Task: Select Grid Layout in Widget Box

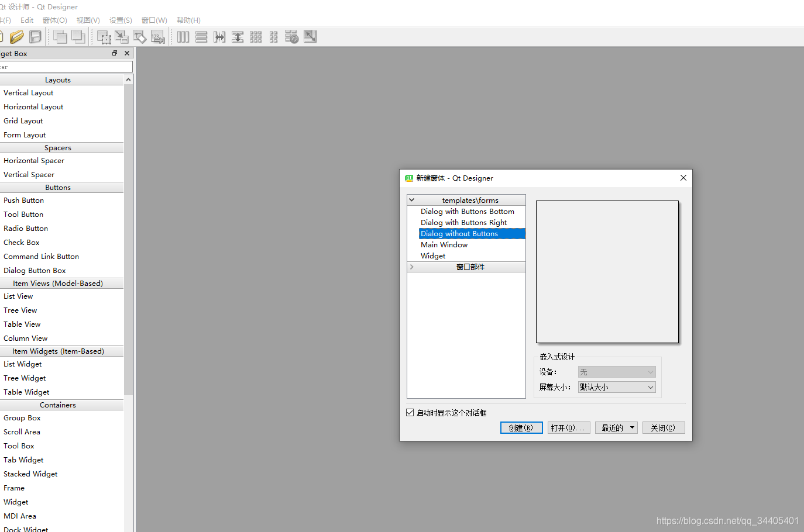Action: pyautogui.click(x=23, y=121)
